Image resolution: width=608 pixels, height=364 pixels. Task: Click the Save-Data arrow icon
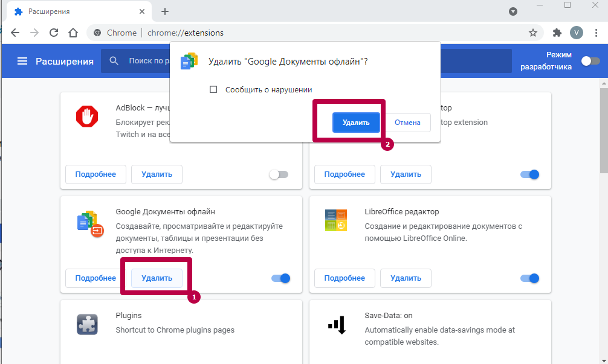(x=337, y=325)
